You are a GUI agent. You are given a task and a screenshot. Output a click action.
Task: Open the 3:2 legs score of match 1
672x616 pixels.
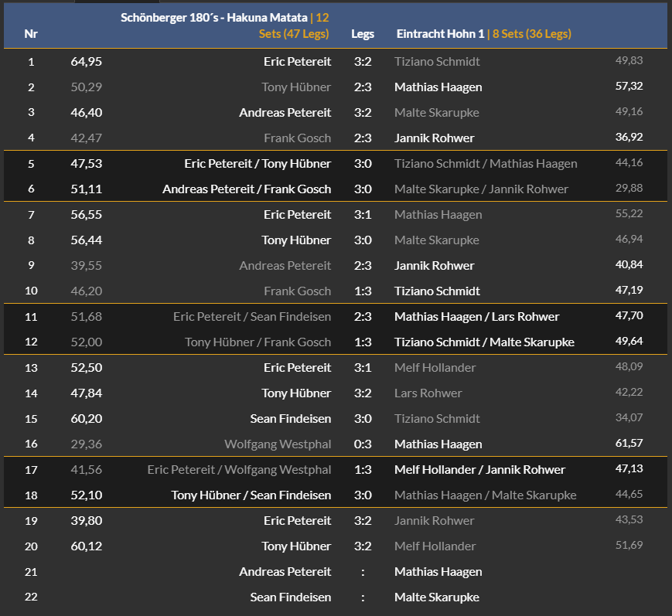pos(363,62)
